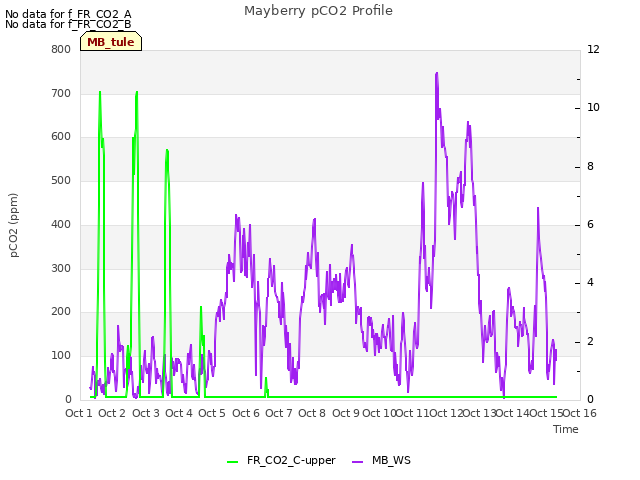Click the 6 right y-axis tick

click(591, 224)
